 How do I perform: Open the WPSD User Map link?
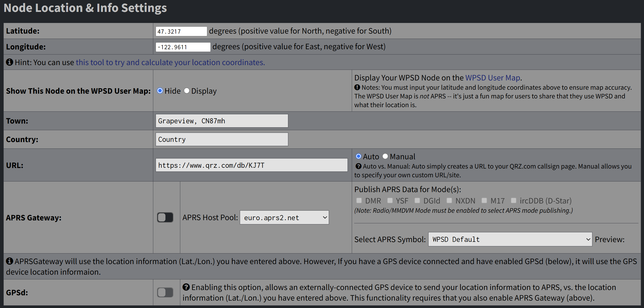tap(493, 78)
